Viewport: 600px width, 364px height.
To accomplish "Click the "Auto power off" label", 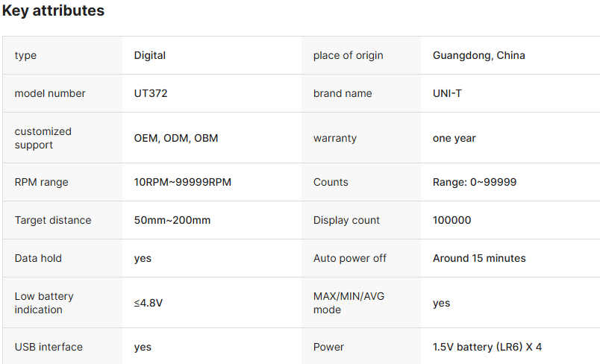I will (350, 258).
